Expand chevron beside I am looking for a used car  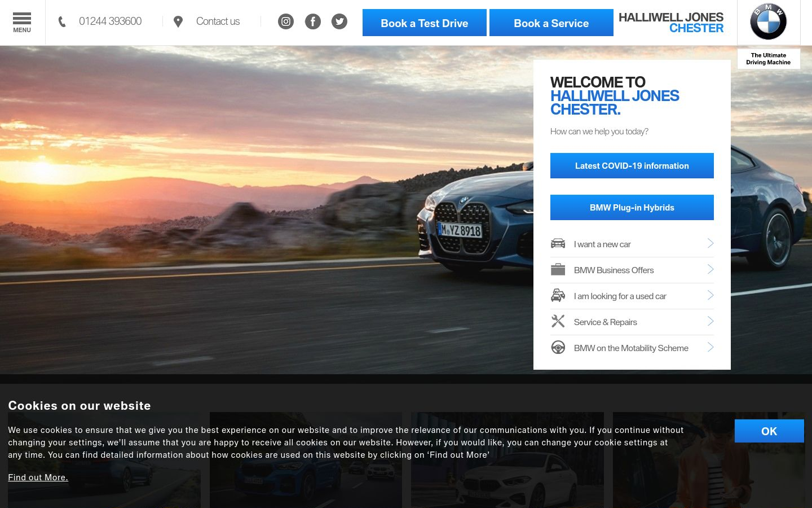(x=710, y=295)
